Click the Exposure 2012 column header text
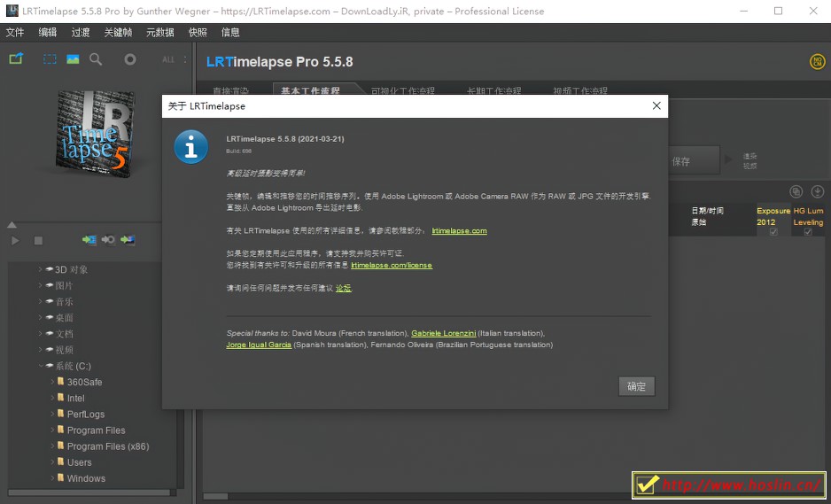 point(773,216)
